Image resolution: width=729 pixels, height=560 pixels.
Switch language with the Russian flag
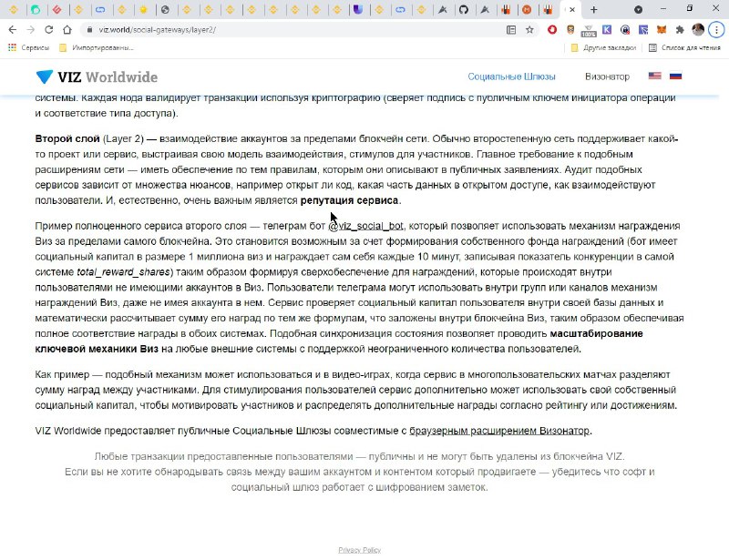click(675, 76)
